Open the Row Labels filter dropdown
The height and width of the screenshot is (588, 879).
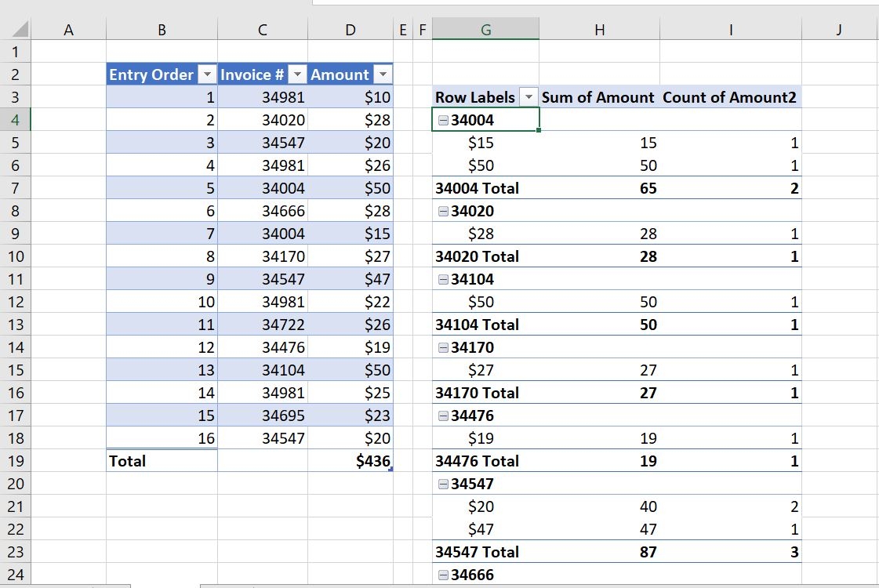click(528, 97)
